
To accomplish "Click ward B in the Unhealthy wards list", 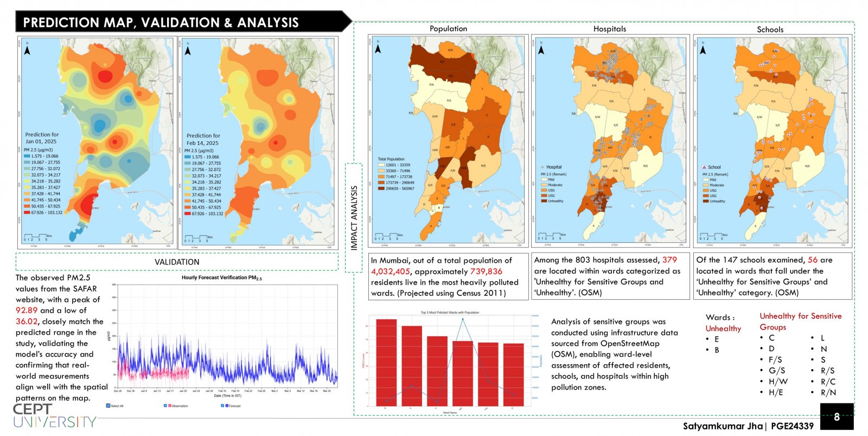I will point(716,350).
